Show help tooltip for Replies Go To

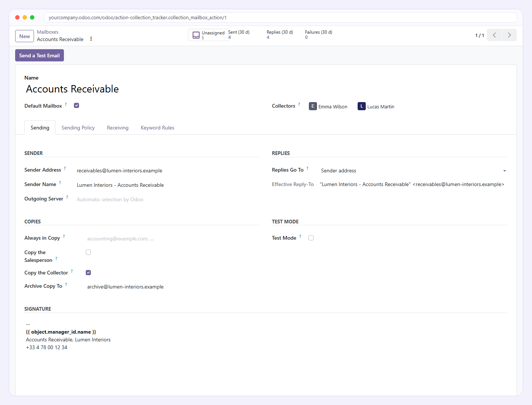(307, 168)
